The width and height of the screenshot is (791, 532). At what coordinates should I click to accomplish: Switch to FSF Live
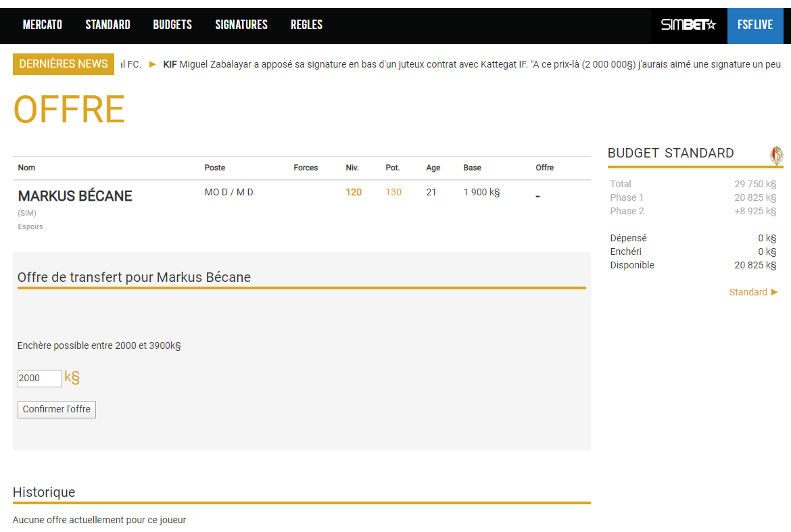[754, 25]
